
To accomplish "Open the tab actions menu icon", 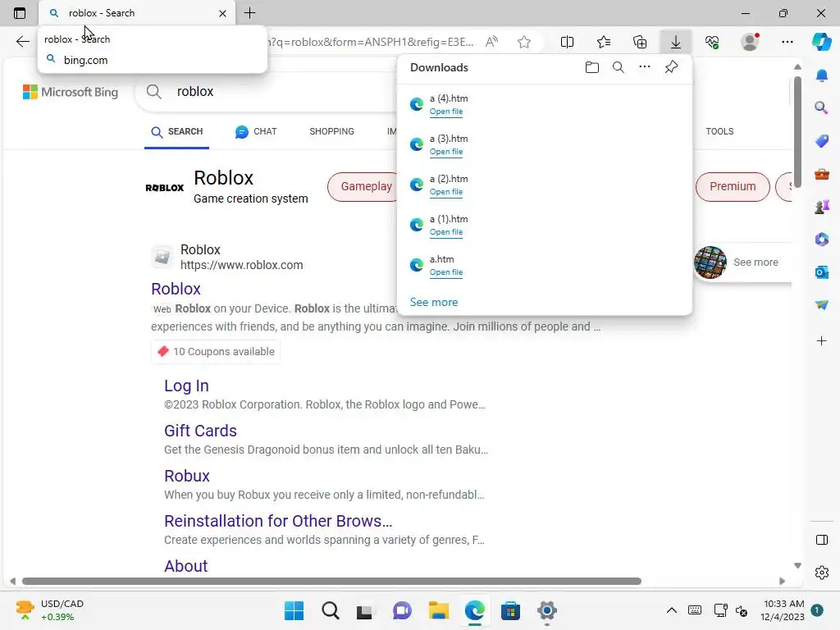I will (20, 13).
